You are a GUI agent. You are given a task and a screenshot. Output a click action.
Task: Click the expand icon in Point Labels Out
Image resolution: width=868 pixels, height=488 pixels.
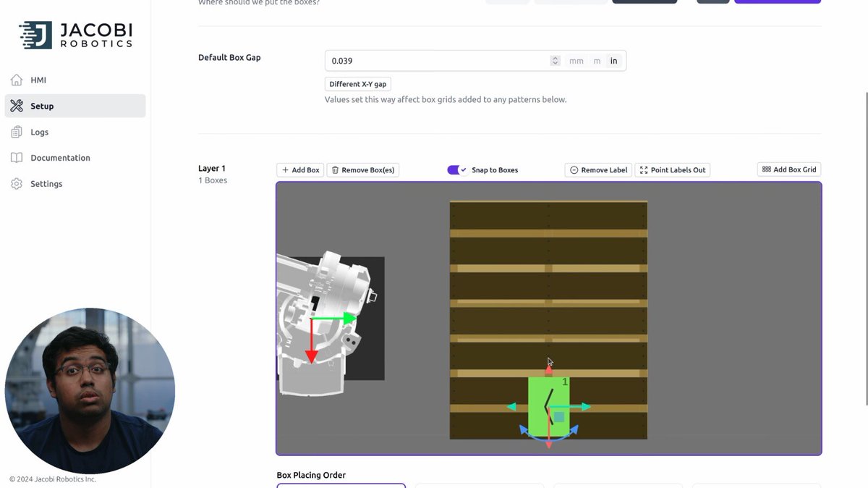(644, 170)
